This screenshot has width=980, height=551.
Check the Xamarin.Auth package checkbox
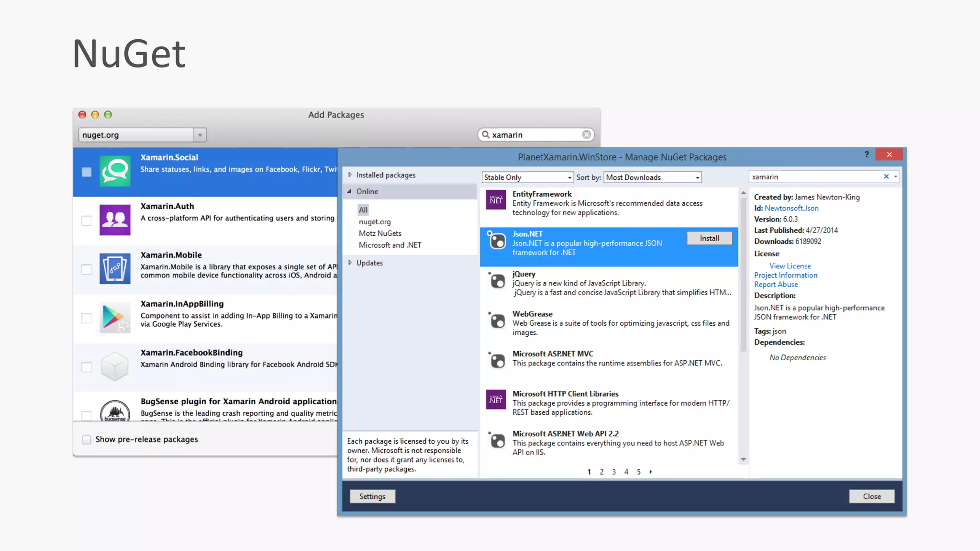tap(87, 220)
